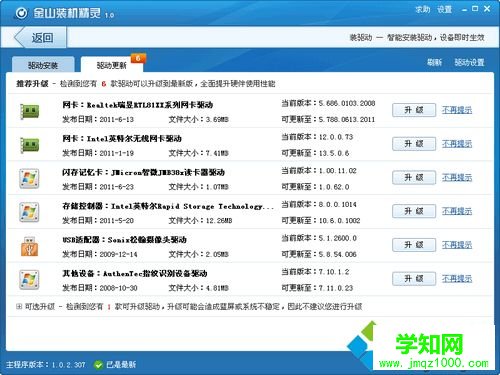Viewport: 500px width, 375px height.
Task: Open 驱动设置 driver settings
Action: tap(469, 62)
